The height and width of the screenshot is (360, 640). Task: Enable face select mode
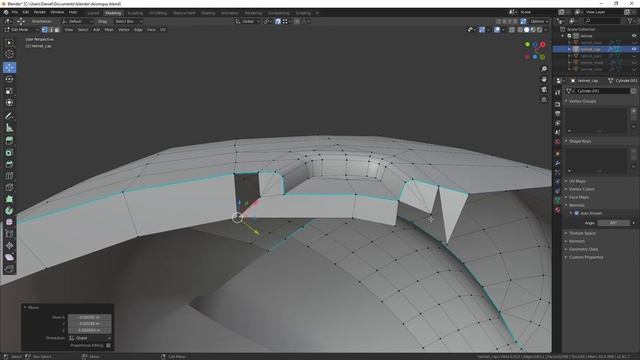pyautogui.click(x=57, y=30)
